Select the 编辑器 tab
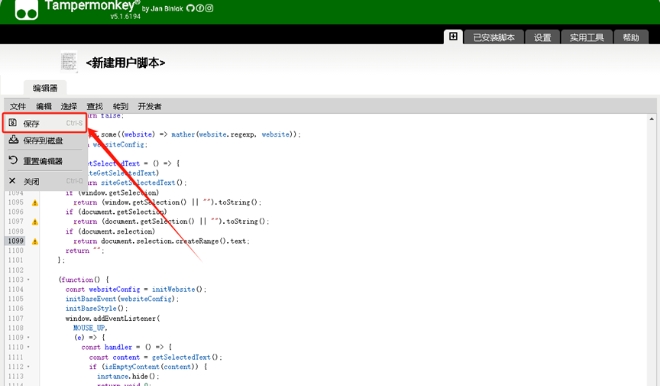Image resolution: width=660 pixels, height=386 pixels. click(x=45, y=88)
